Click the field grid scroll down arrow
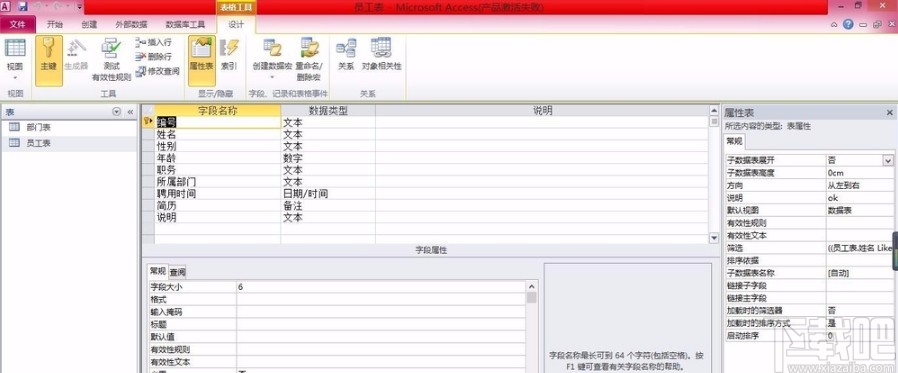 pyautogui.click(x=714, y=237)
